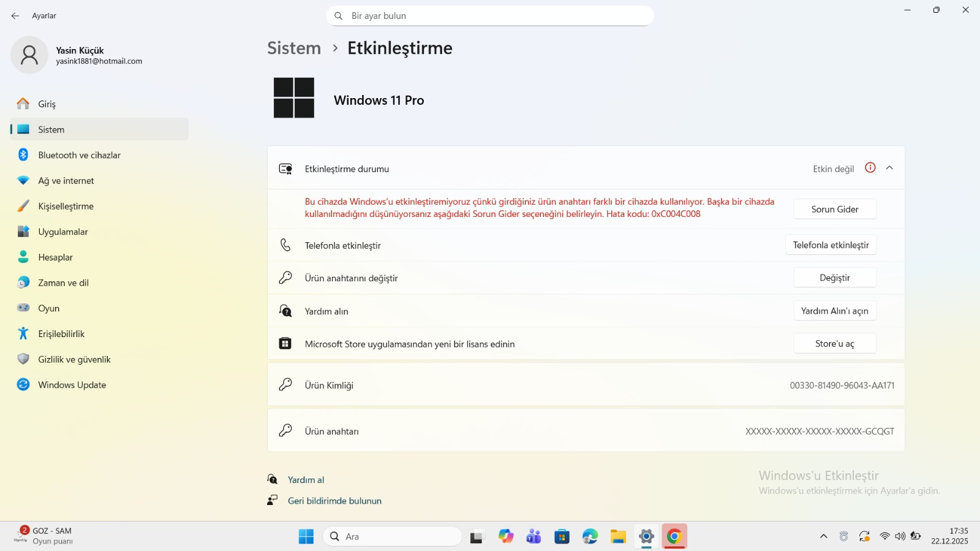
Task: Click the sync tray icon with the orange dot
Action: [x=864, y=536]
